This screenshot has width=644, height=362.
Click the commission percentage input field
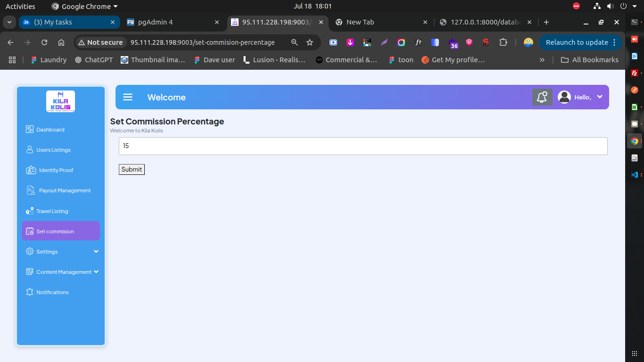[x=363, y=146]
